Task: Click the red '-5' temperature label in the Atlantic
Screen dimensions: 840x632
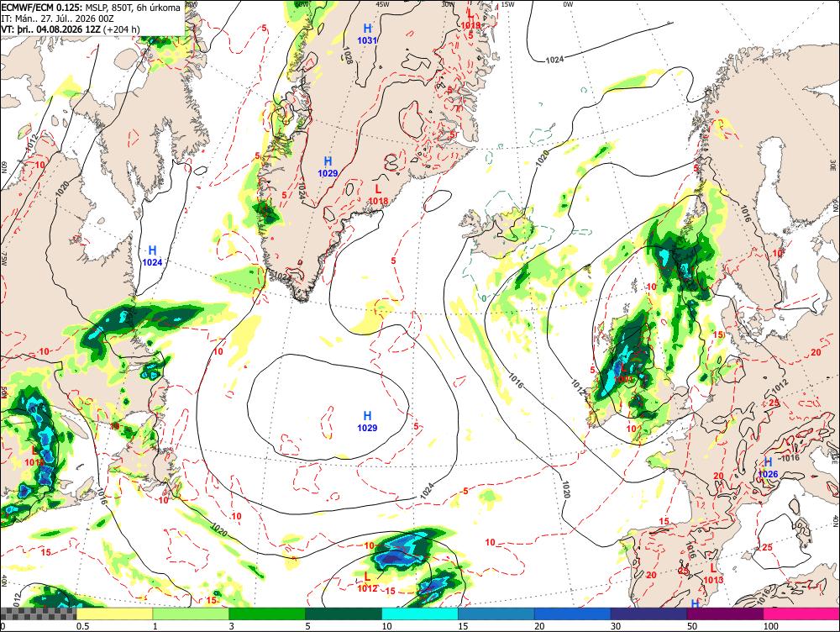Action: tap(465, 491)
